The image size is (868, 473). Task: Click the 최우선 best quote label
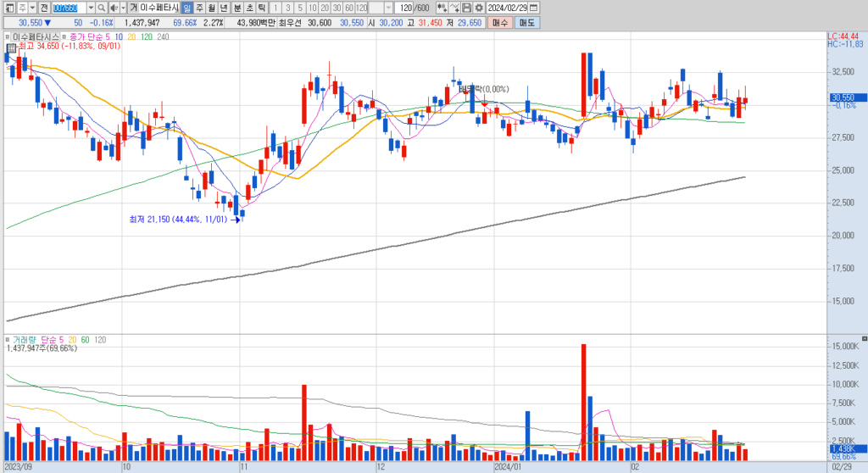[x=290, y=23]
